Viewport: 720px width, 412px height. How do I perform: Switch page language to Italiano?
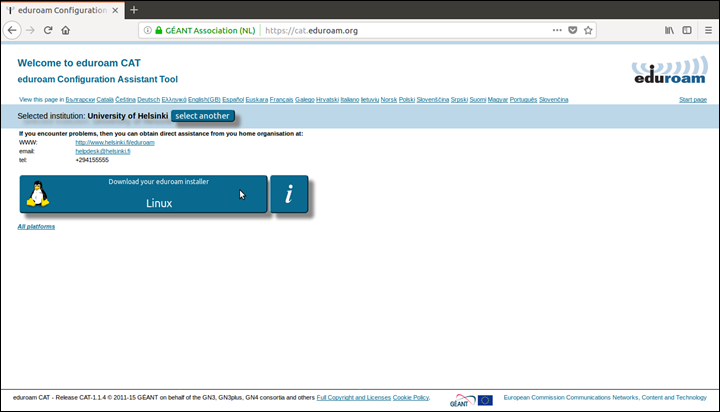(349, 100)
